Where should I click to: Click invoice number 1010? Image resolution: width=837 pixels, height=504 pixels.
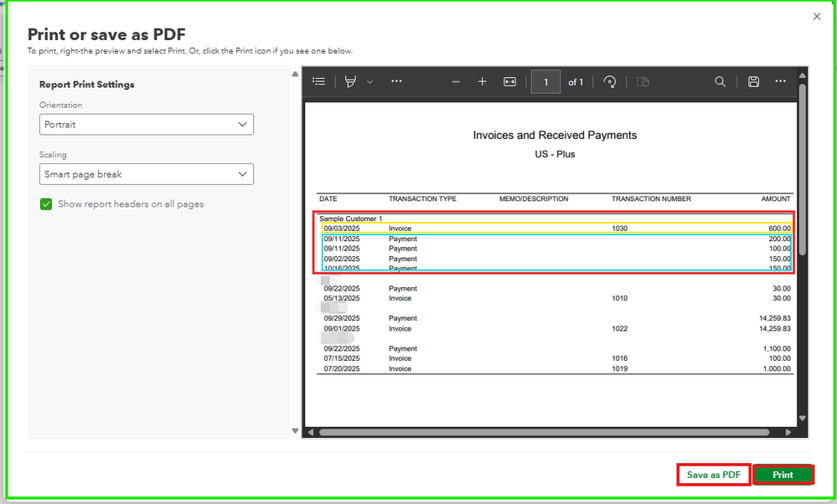point(619,298)
